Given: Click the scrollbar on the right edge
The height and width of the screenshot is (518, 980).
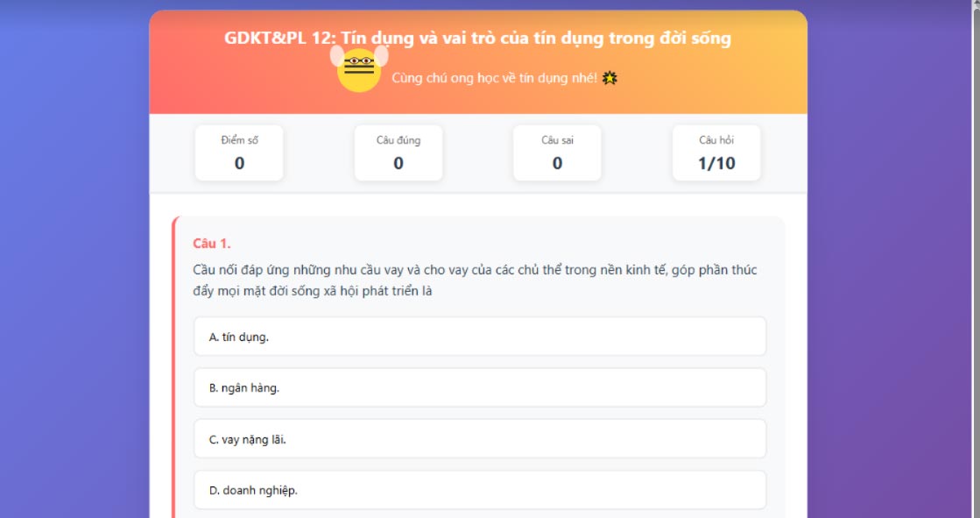Looking at the screenshot, I should [975, 263].
